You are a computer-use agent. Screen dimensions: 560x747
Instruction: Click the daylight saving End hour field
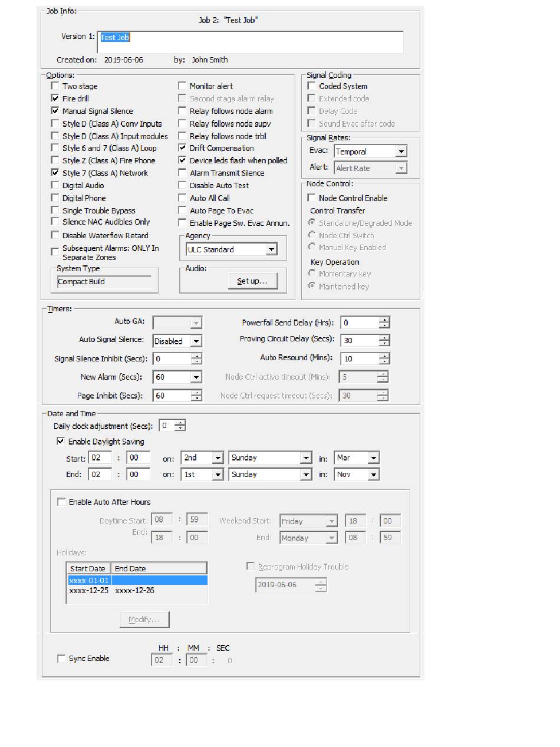(100, 474)
